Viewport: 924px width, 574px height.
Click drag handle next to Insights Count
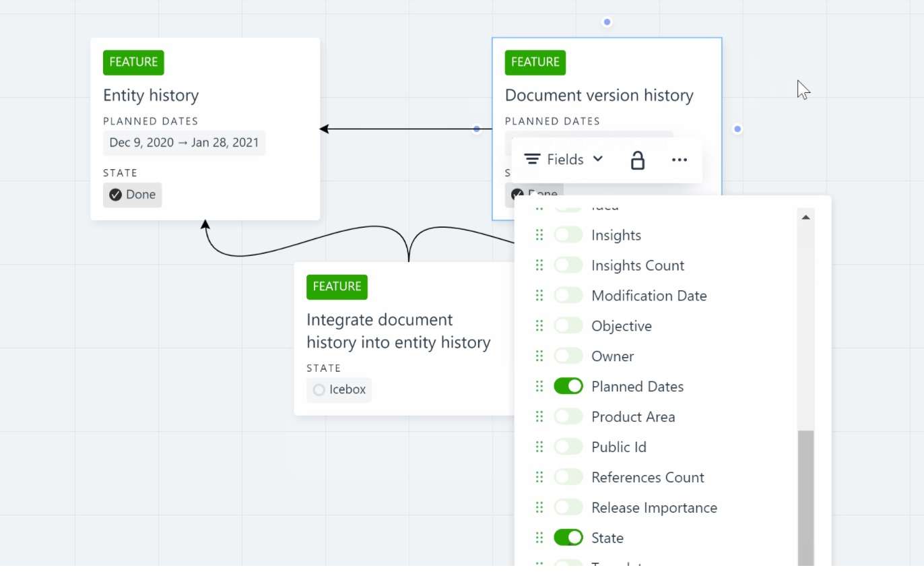[x=539, y=265]
